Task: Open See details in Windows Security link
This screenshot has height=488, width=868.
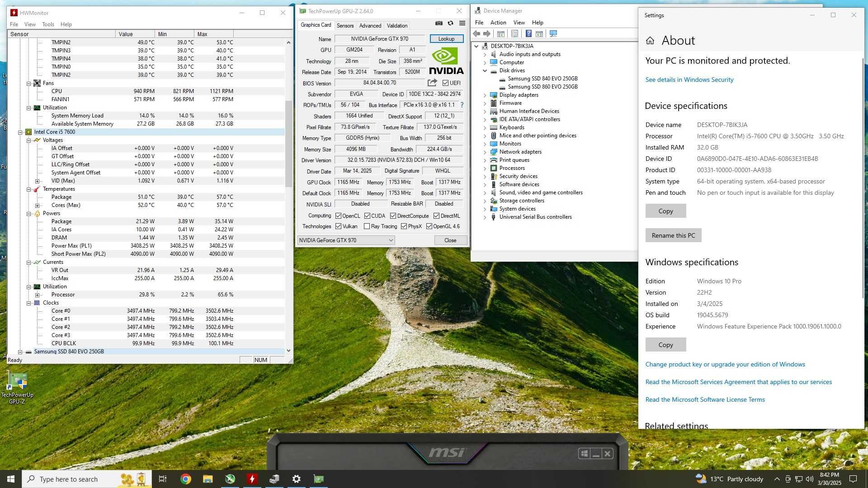Action: [689, 80]
